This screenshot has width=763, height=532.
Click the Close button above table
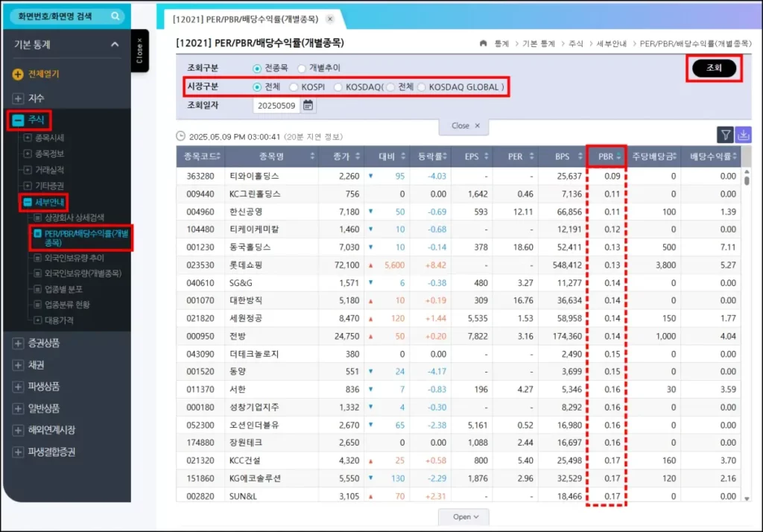466,126
